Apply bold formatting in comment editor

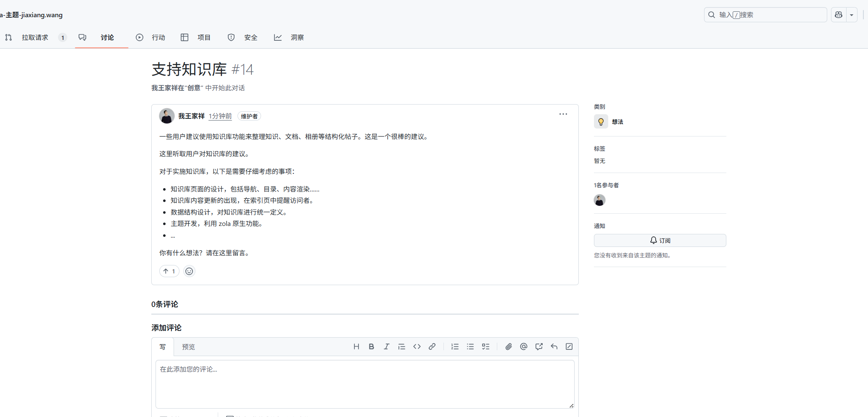pyautogui.click(x=371, y=346)
